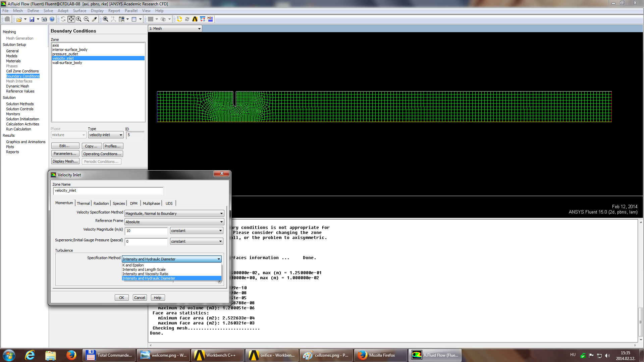This screenshot has width=644, height=362.
Task: Click the volume speaker tray icon
Action: click(x=607, y=356)
